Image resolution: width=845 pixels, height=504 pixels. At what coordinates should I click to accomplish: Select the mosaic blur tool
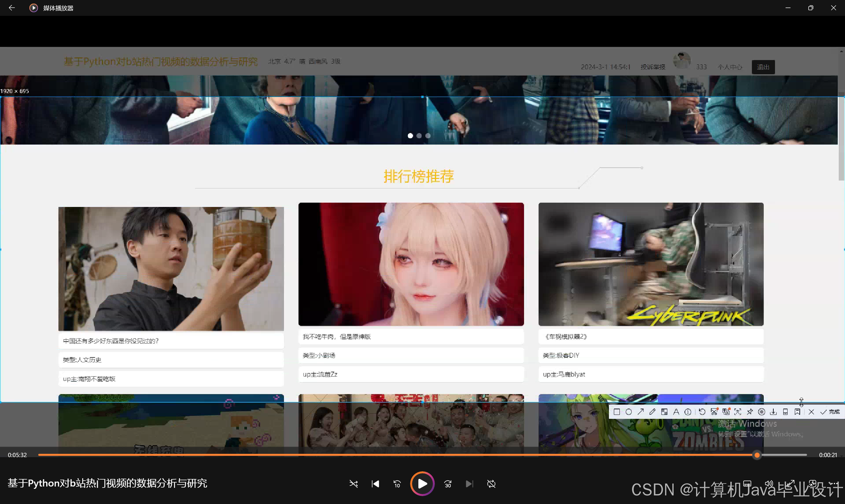pyautogui.click(x=664, y=412)
